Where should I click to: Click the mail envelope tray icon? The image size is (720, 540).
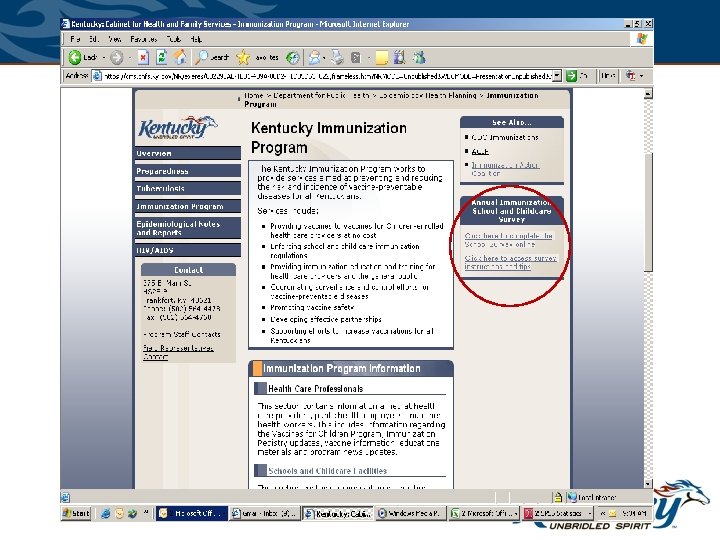coord(612,513)
